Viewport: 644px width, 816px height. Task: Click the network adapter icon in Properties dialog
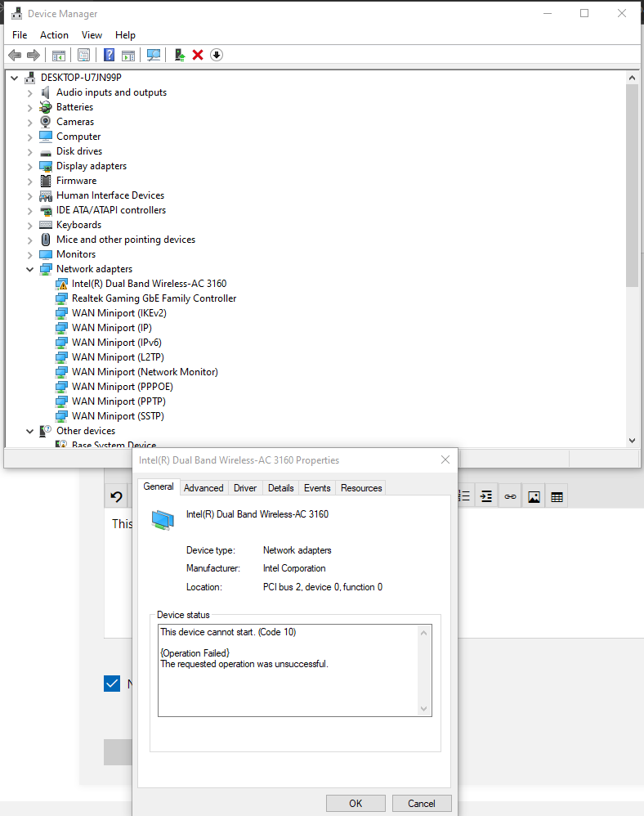[x=163, y=520]
